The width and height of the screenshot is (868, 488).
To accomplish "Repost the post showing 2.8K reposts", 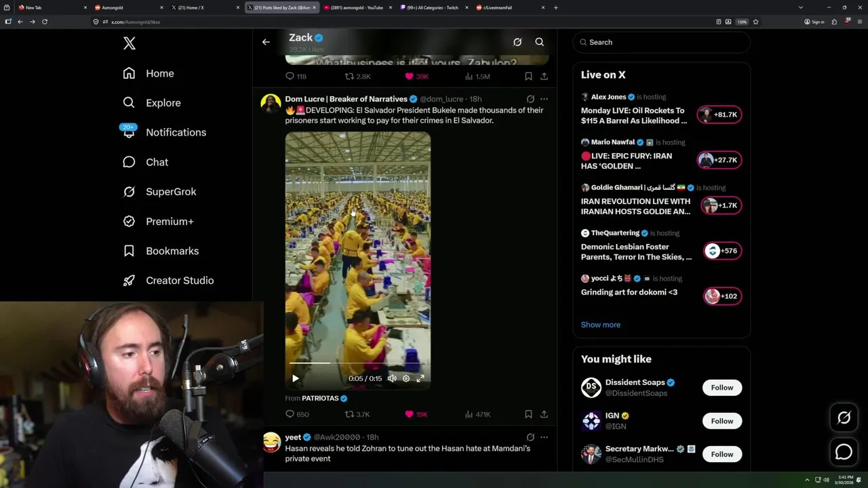I will tap(357, 77).
